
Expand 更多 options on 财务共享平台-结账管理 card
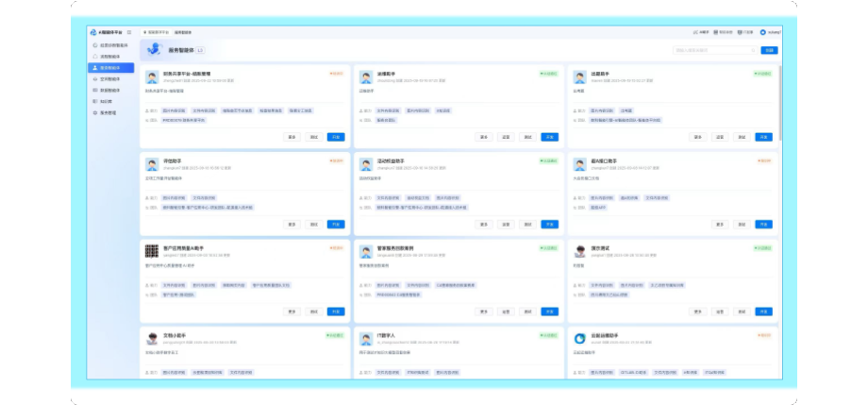tap(292, 137)
